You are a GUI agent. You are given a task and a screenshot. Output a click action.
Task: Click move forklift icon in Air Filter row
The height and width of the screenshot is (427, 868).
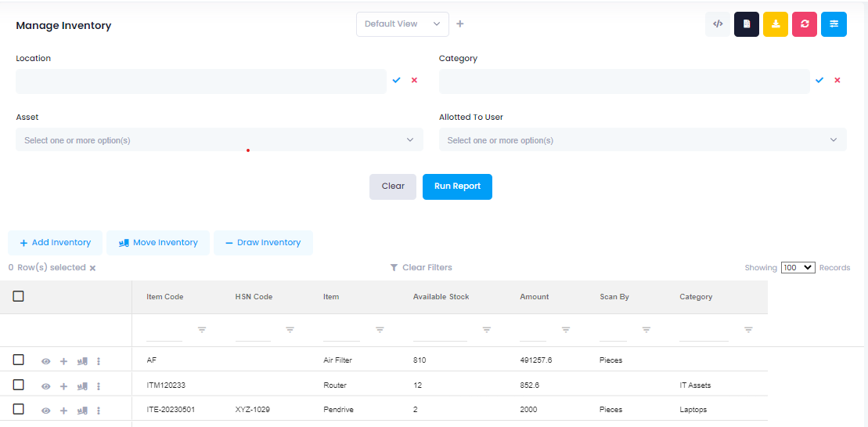[82, 361]
